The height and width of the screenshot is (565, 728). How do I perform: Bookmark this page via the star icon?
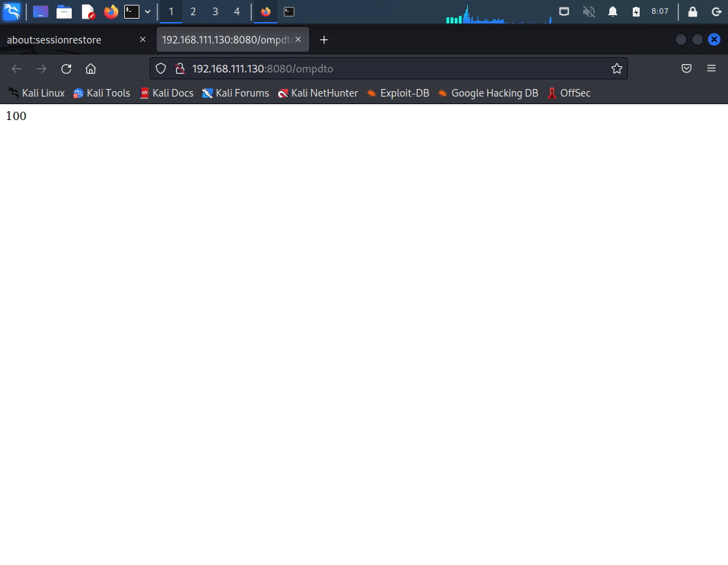click(x=616, y=68)
